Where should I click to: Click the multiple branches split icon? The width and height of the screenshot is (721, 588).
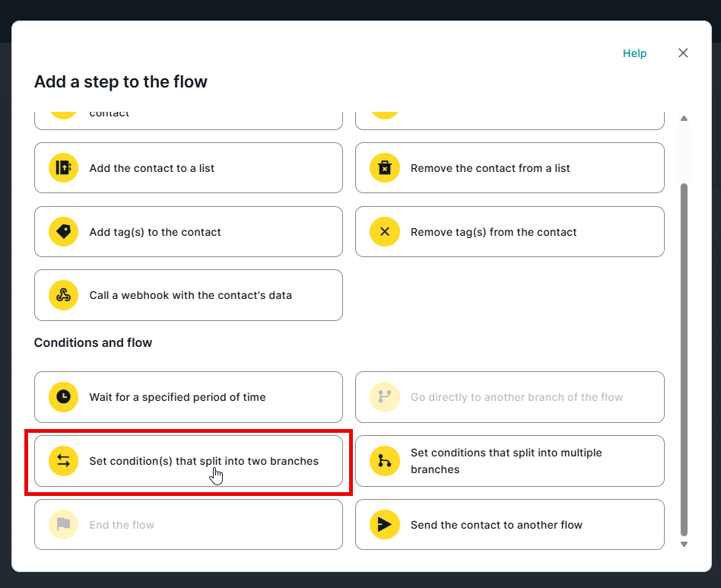pos(385,461)
